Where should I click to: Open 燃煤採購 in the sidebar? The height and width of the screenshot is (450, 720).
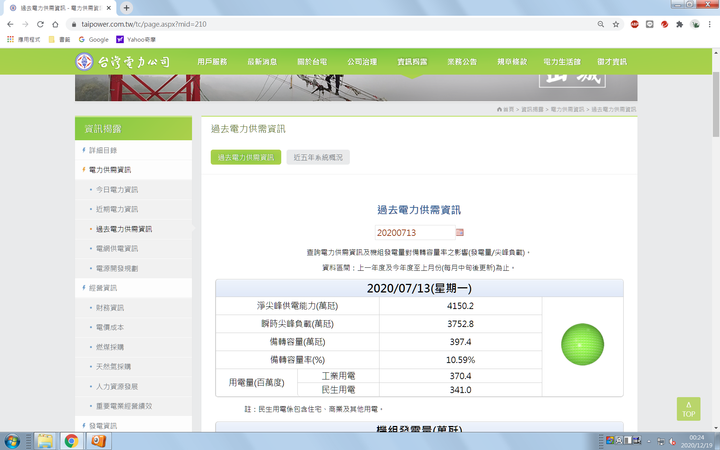133,347
